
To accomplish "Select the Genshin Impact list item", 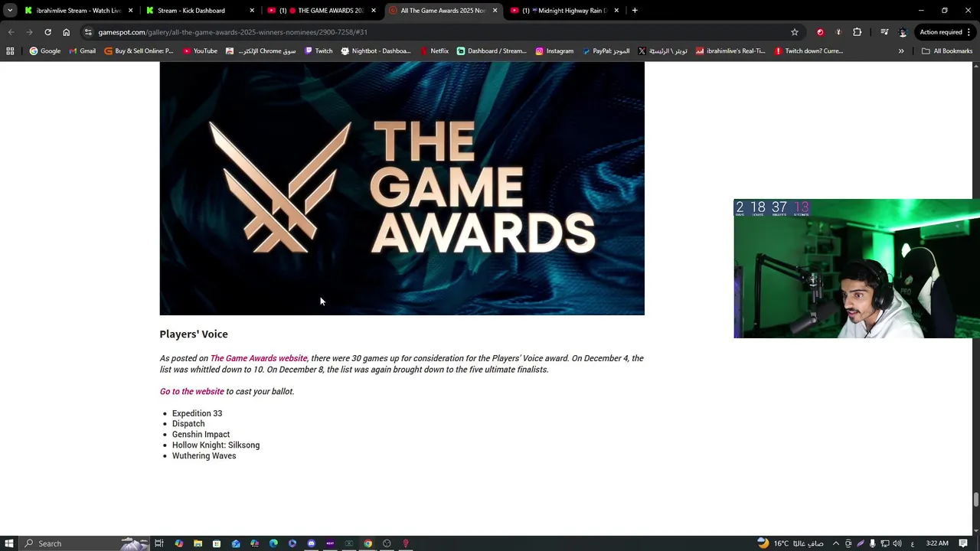I will [201, 435].
